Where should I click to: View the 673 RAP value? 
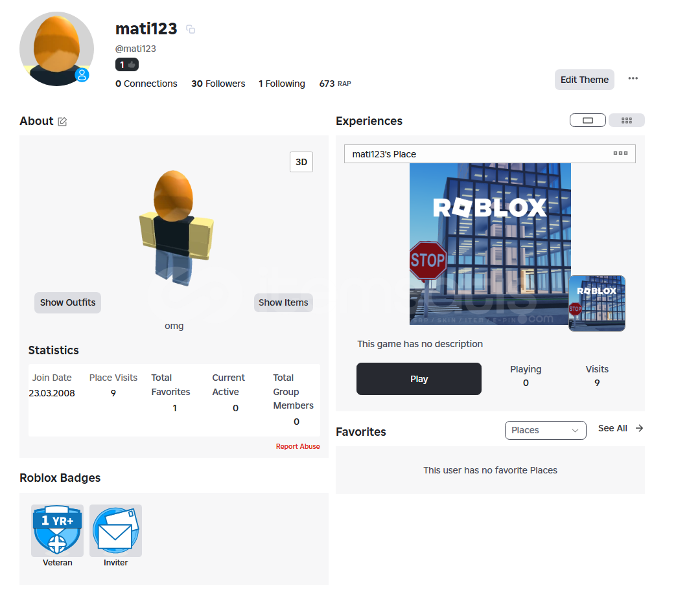[335, 84]
